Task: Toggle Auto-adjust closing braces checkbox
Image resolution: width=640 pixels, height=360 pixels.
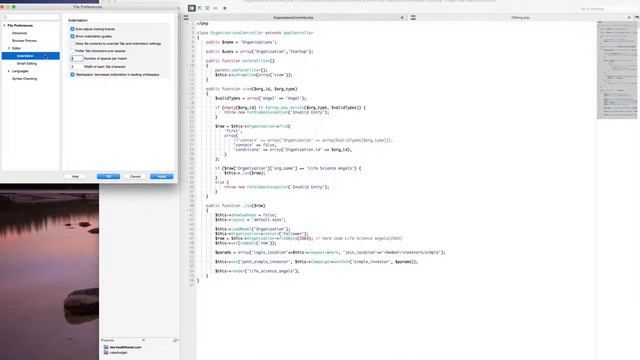Action: point(73,29)
